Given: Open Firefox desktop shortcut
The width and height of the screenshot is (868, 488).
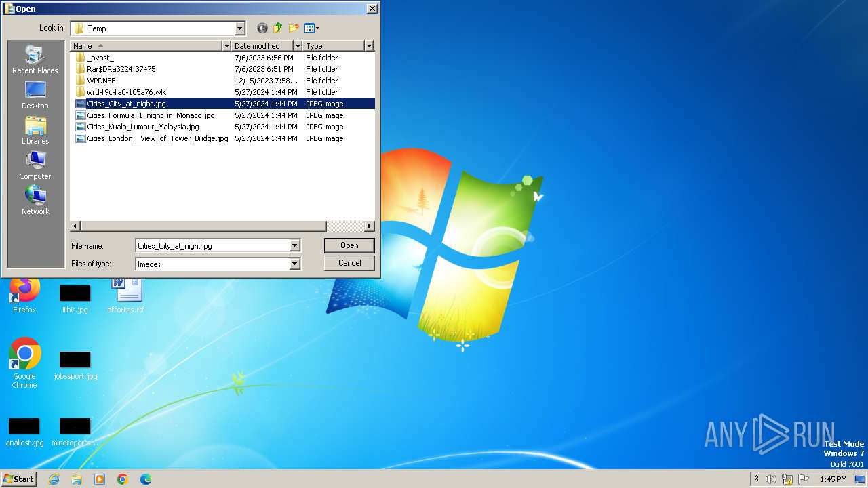Looking at the screenshot, I should pyautogui.click(x=24, y=295).
